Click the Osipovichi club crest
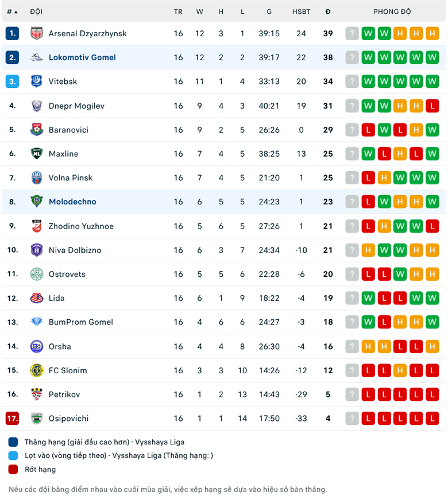 (x=37, y=419)
